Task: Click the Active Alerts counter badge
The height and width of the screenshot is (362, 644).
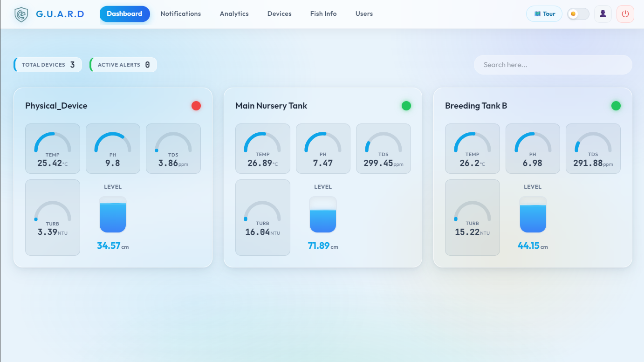Action: 123,65
